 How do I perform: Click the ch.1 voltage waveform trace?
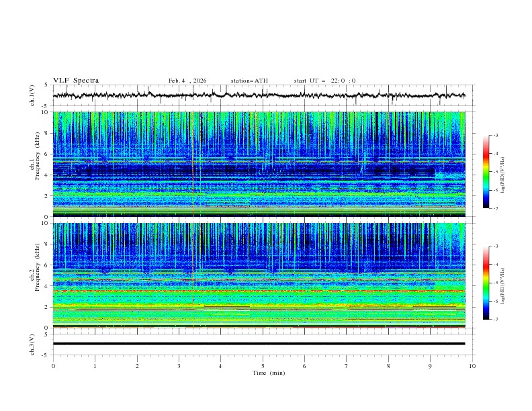pyautogui.click(x=259, y=95)
